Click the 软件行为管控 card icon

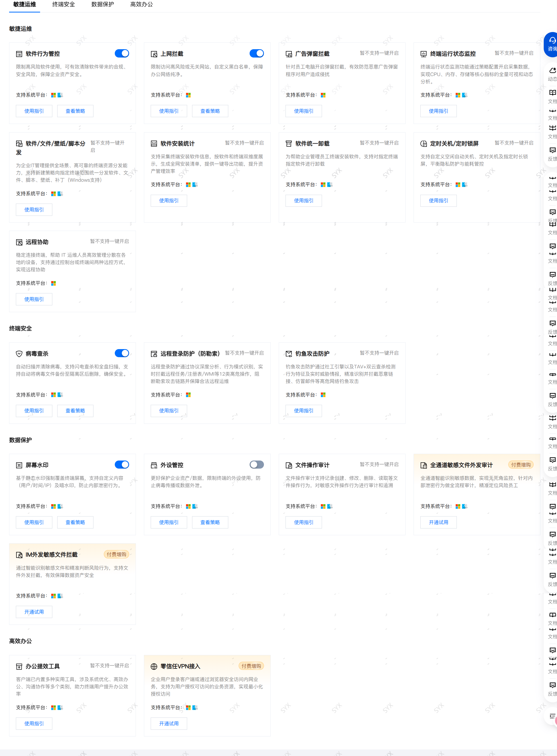(19, 54)
